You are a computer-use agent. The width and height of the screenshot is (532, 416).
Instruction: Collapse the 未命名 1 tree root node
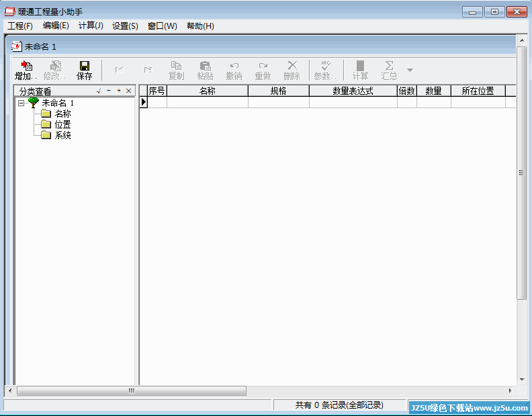click(21, 103)
